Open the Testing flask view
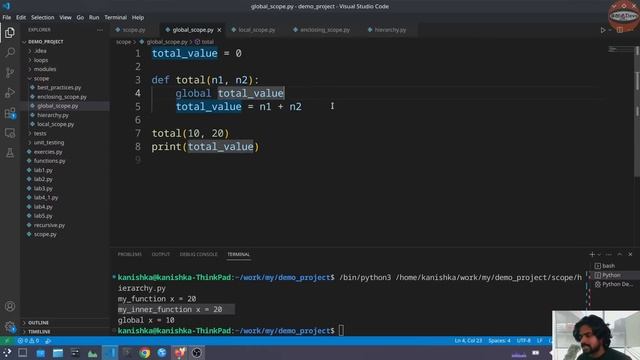 coord(10,153)
